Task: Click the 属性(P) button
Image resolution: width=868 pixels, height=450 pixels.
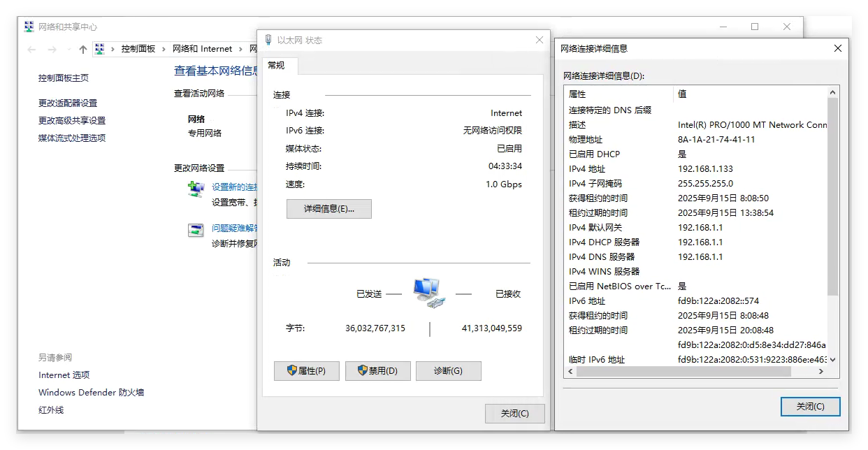Action: (307, 371)
